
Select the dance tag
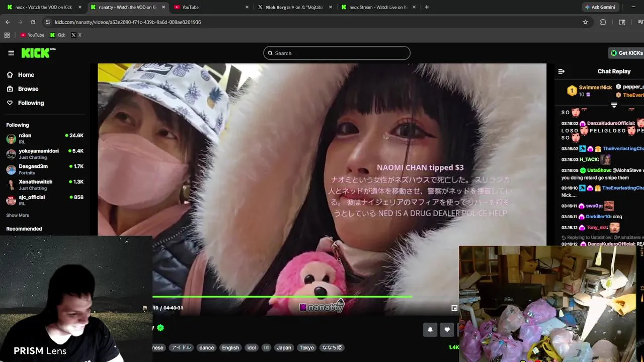point(206,347)
